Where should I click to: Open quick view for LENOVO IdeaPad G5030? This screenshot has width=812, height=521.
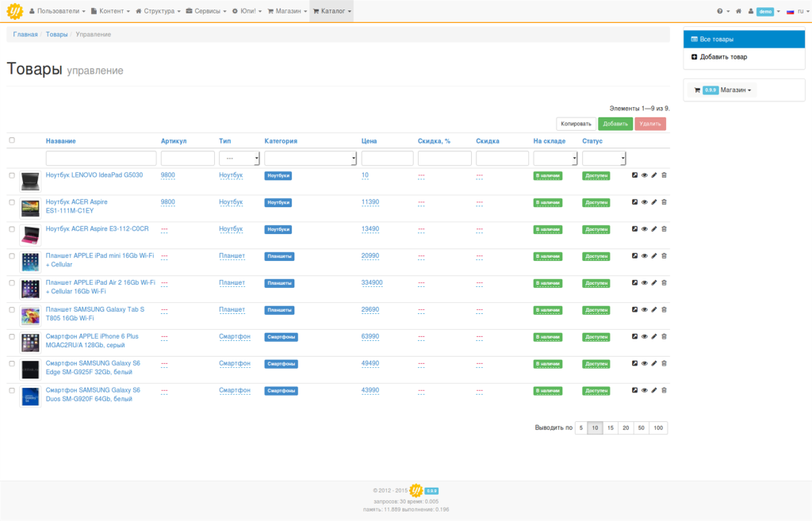click(644, 175)
